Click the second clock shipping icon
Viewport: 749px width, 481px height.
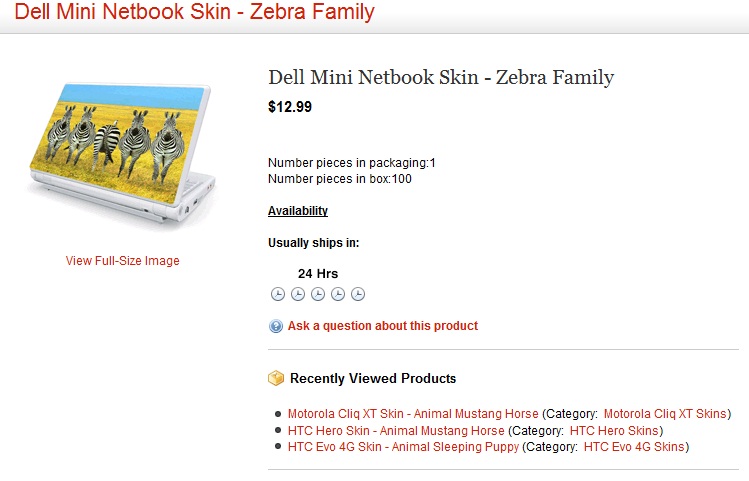click(298, 294)
